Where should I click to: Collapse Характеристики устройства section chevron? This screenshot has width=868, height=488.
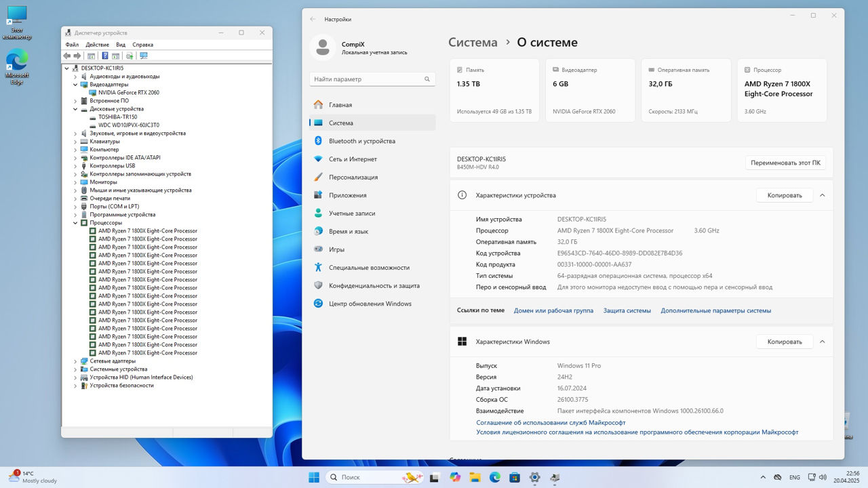[x=822, y=195]
